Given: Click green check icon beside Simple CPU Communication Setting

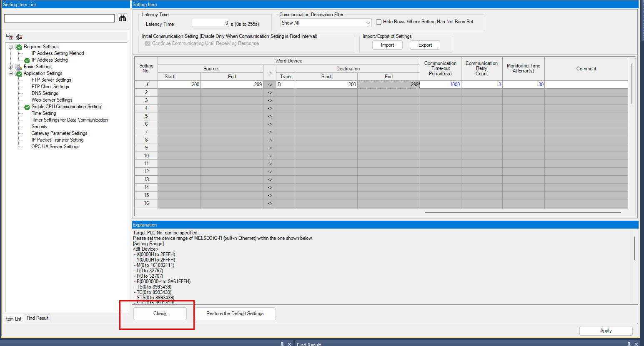Looking at the screenshot, I should click(27, 107).
